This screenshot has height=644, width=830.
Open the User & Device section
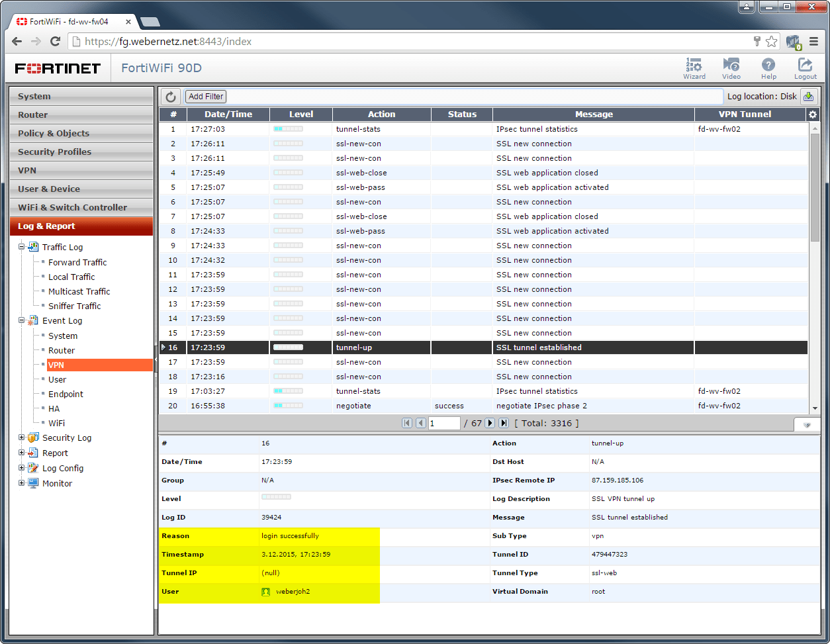pos(81,189)
